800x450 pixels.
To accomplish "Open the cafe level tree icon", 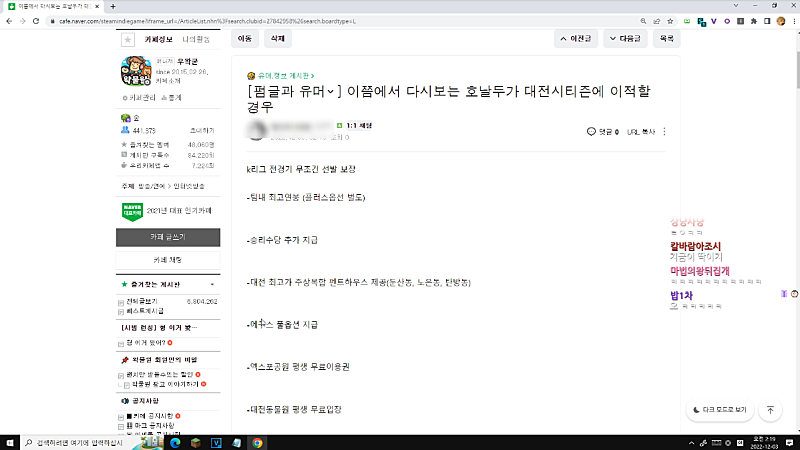I will [126, 118].
